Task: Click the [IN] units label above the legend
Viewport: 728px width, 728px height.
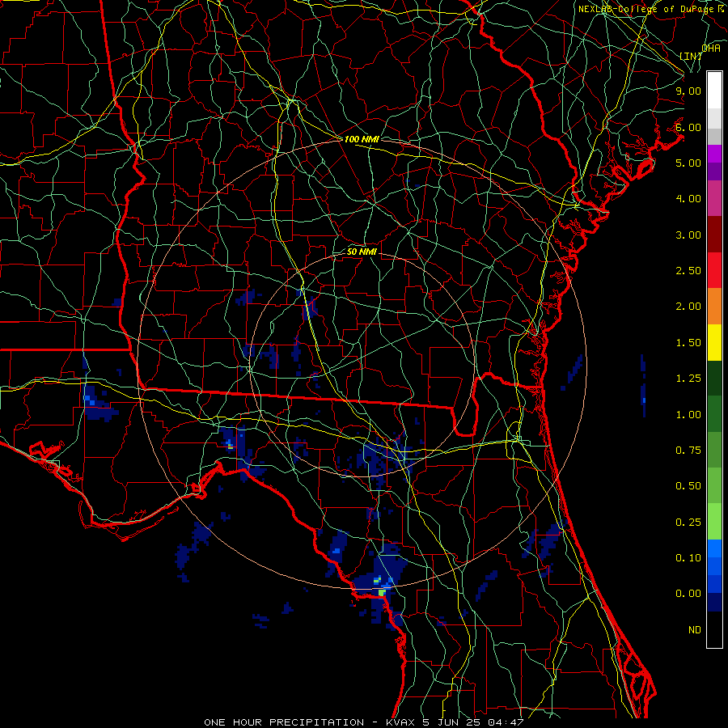Action: 691,56
